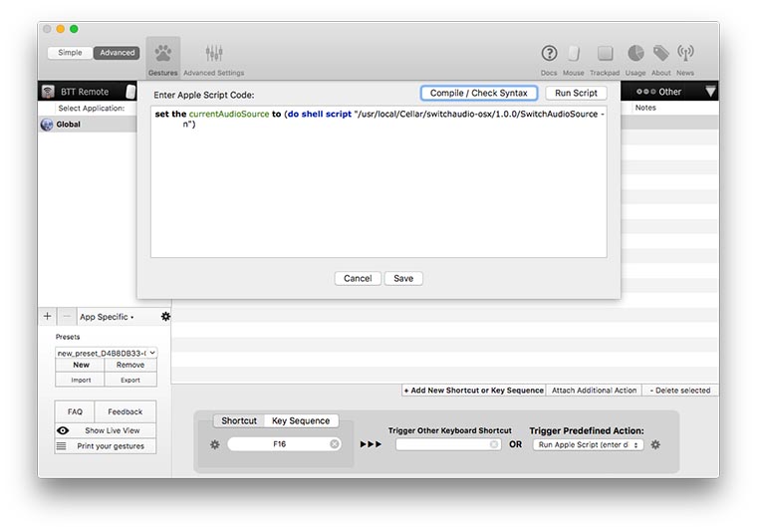The image size is (757, 532).
Task: Clear the F16 shortcut field
Action: pos(334,444)
